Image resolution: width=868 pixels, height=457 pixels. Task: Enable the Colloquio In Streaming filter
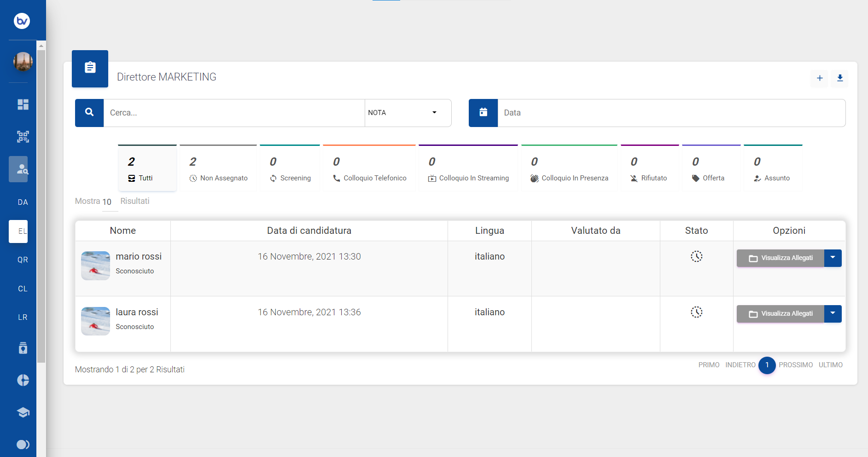(468, 169)
